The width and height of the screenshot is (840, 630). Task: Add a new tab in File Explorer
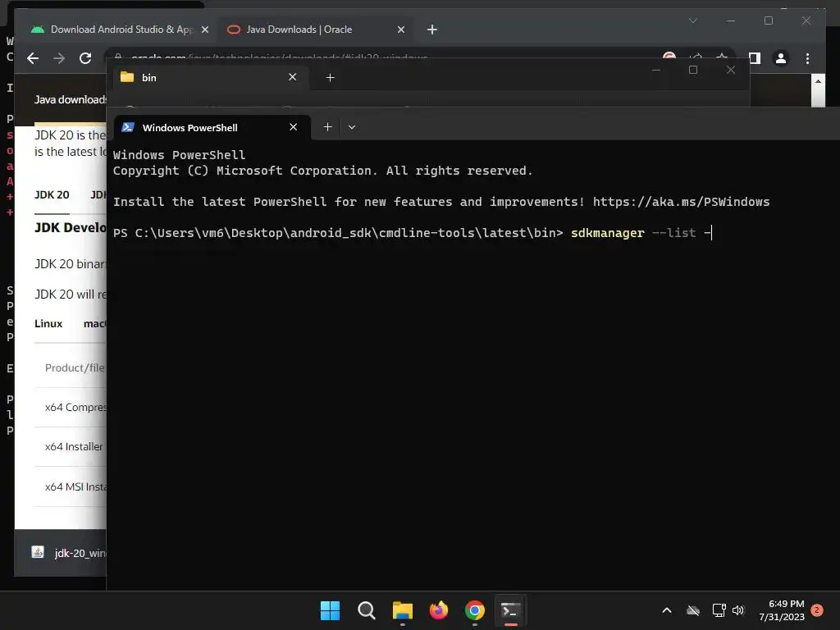point(330,78)
